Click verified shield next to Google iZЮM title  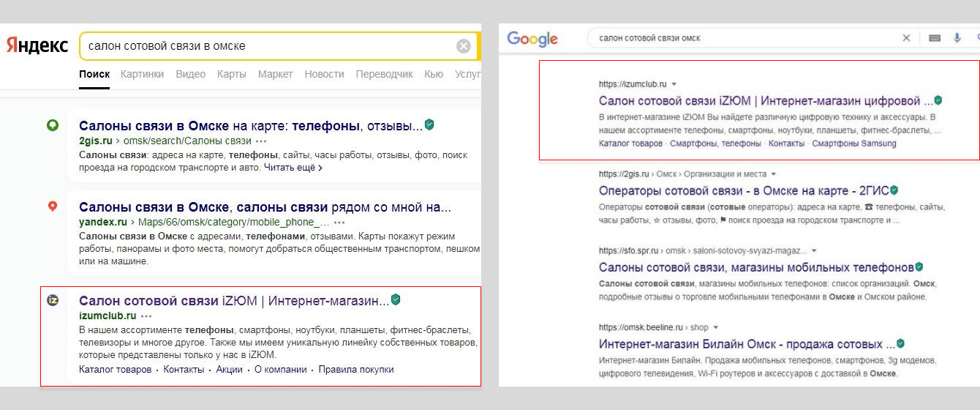[938, 100]
